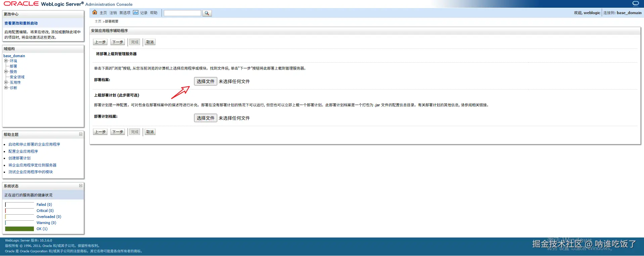Select 部署 in domain tree
This screenshot has width=644, height=256.
tap(13, 66)
